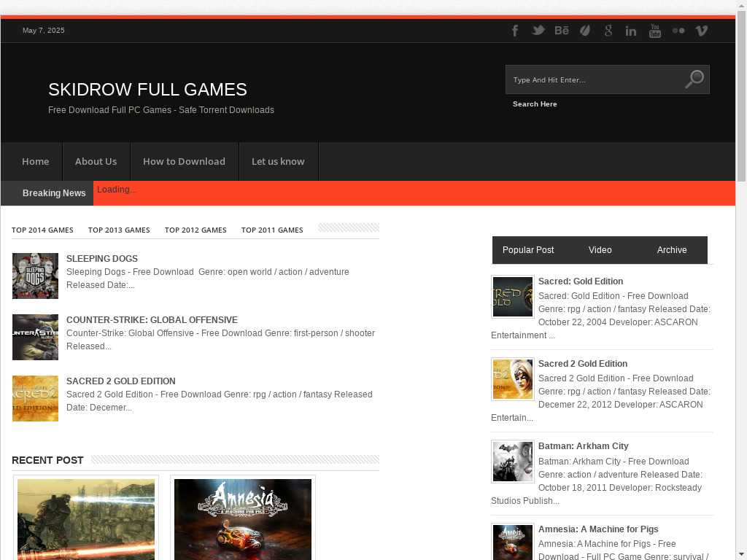
Task: Click the Breaking News label
Action: pos(54,192)
